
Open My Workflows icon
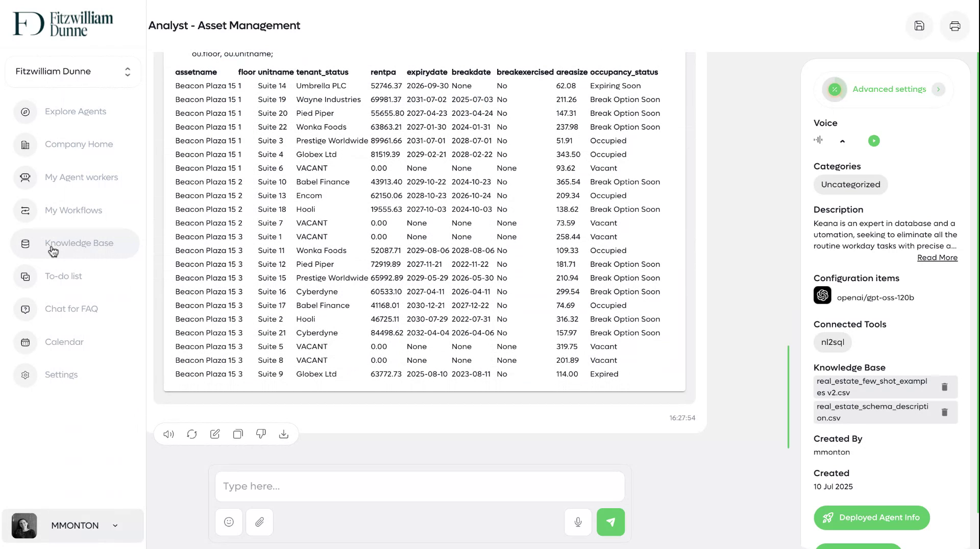point(25,211)
